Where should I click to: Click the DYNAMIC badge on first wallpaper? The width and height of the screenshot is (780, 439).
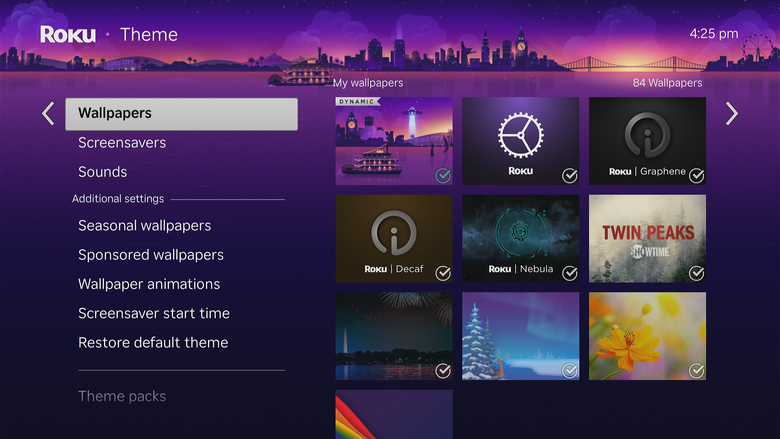click(357, 101)
